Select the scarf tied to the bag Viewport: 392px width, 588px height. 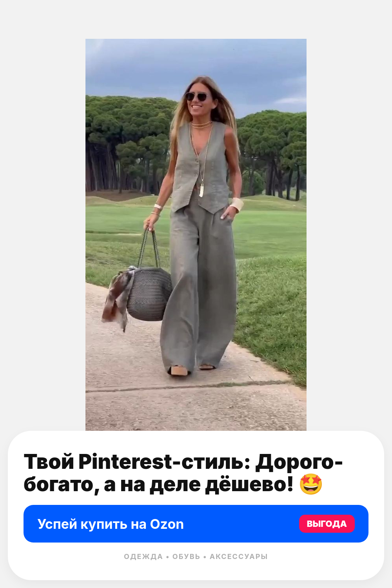pos(117,298)
